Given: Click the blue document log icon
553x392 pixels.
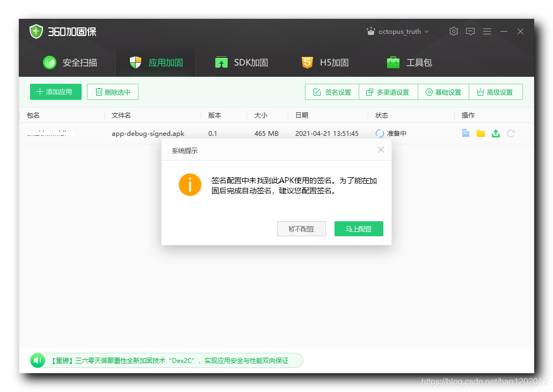Looking at the screenshot, I should (465, 133).
